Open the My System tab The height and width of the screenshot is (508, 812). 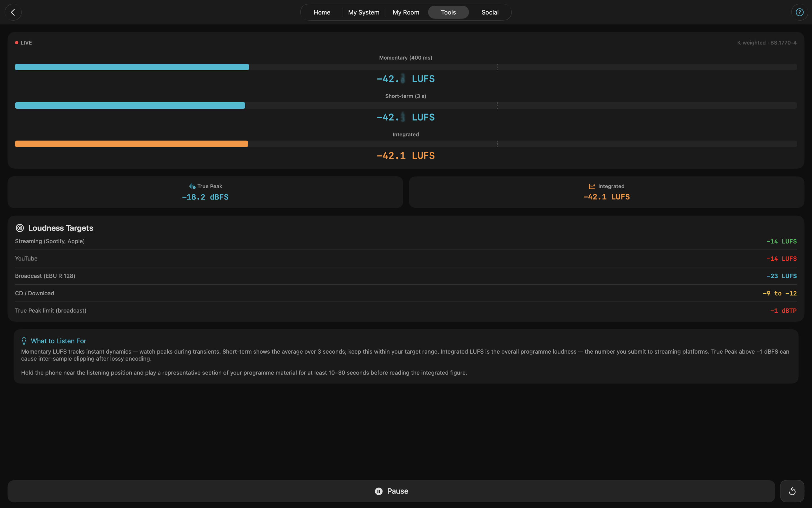click(363, 12)
